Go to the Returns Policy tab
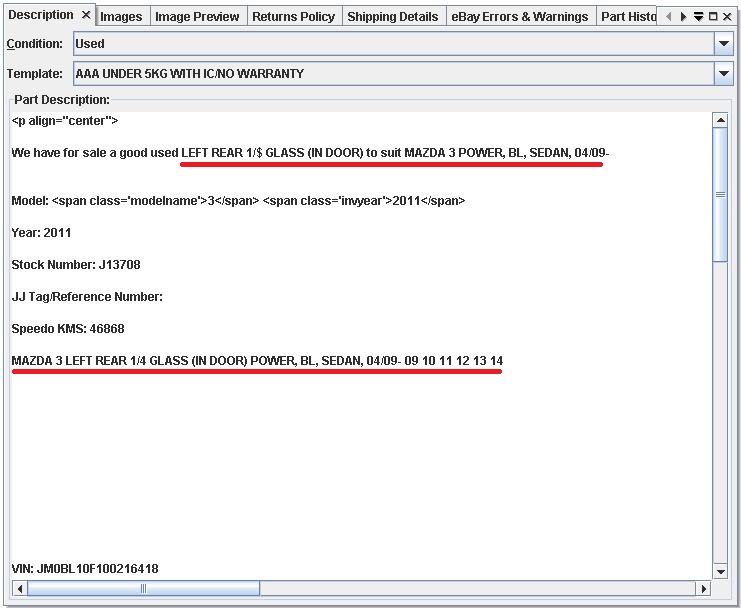Screen dimensions: 741x608 (x=293, y=17)
